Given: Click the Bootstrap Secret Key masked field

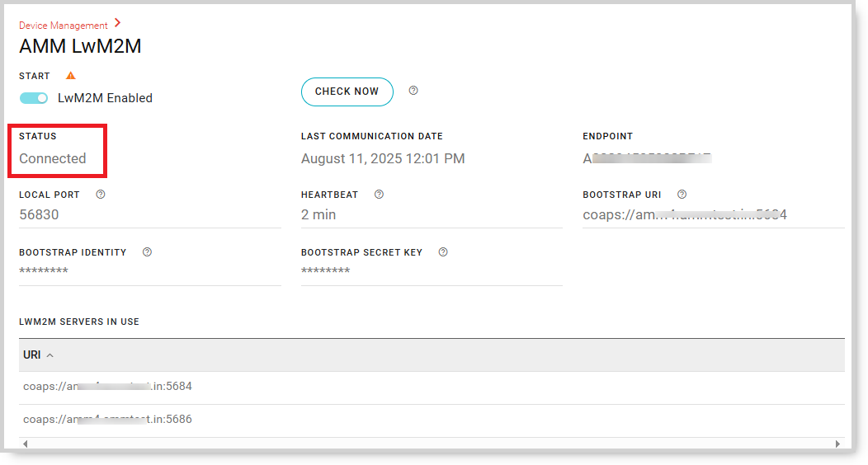Looking at the screenshot, I should click(431, 271).
